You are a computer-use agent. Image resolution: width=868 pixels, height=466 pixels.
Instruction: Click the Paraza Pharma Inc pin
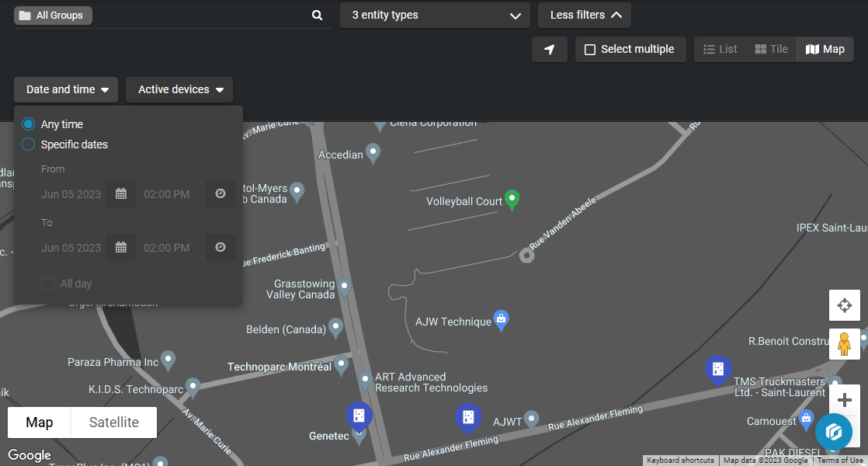coord(168,361)
